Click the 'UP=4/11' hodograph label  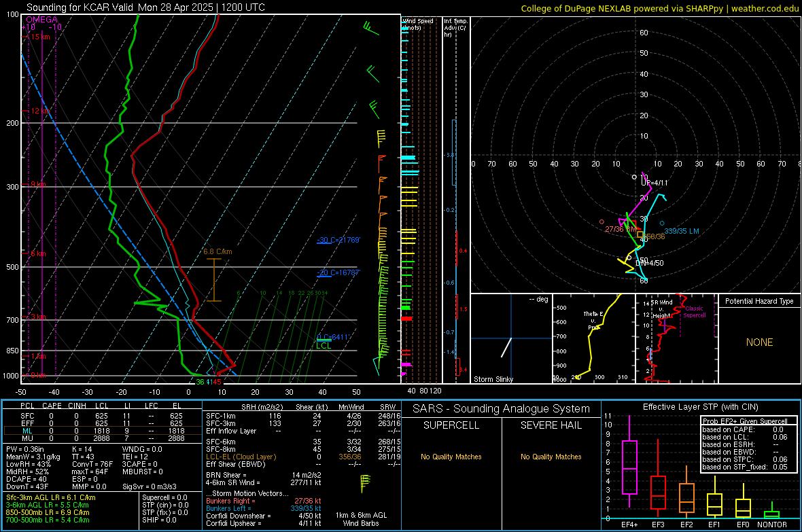(655, 183)
